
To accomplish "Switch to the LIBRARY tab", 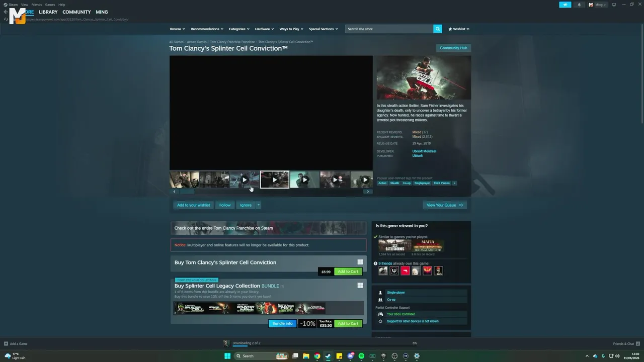I will pyautogui.click(x=48, y=12).
